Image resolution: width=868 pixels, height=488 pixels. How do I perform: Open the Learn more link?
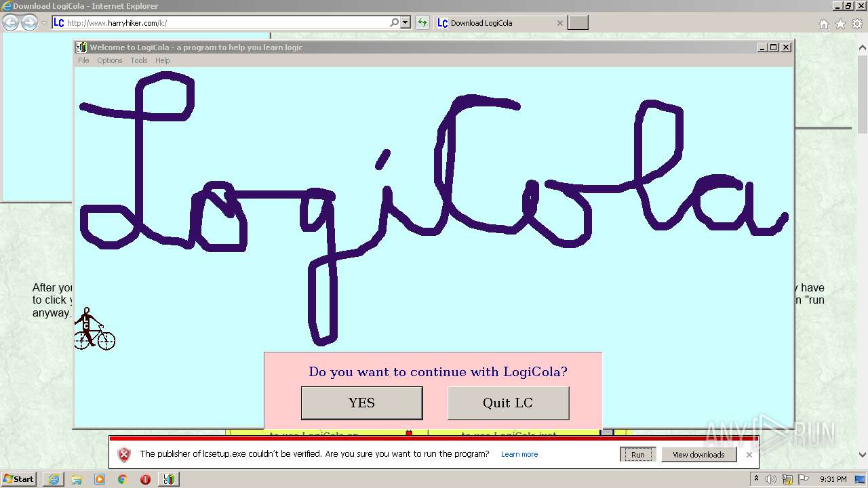[519, 455]
